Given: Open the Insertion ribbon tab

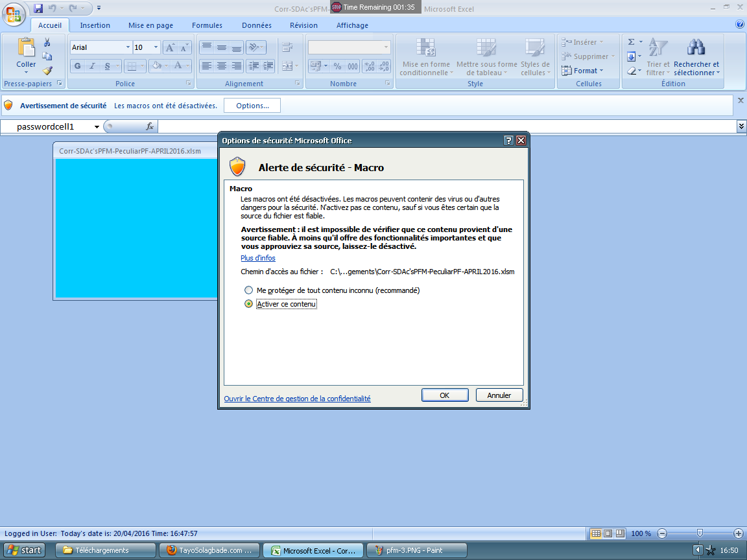Looking at the screenshot, I should 95,25.
